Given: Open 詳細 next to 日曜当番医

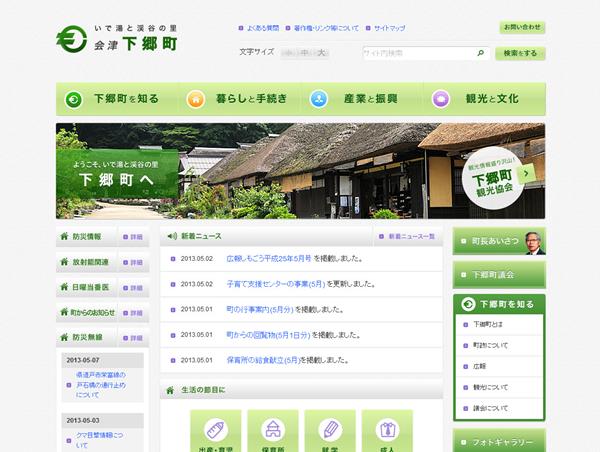Looking at the screenshot, I should [x=133, y=288].
